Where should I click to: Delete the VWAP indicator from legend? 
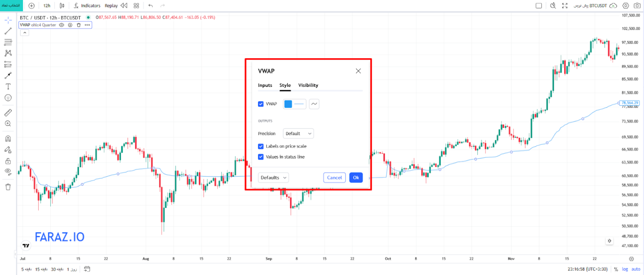point(78,25)
